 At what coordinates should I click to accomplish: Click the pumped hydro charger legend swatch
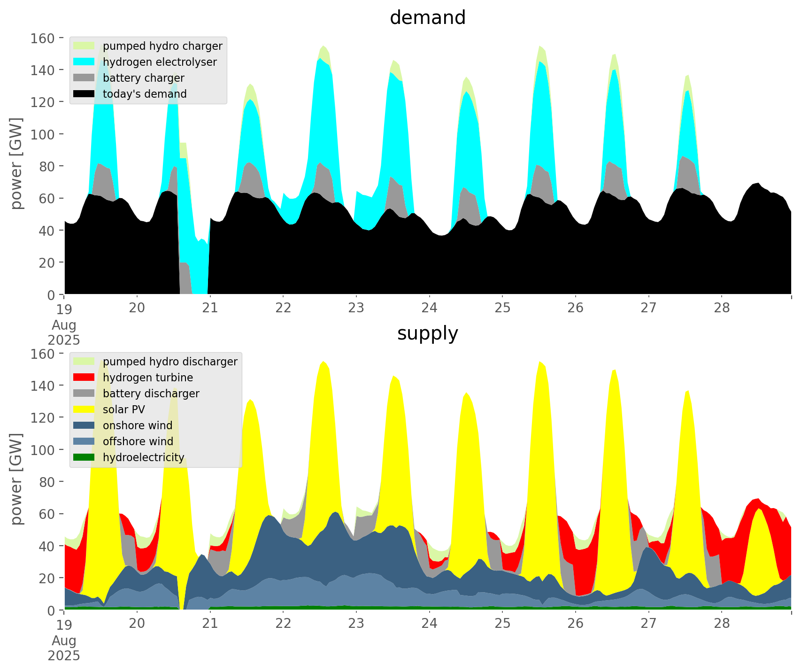84,46
